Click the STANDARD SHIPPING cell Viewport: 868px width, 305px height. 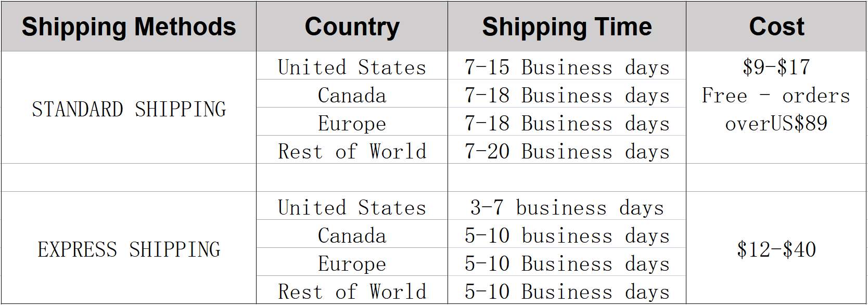pyautogui.click(x=129, y=108)
